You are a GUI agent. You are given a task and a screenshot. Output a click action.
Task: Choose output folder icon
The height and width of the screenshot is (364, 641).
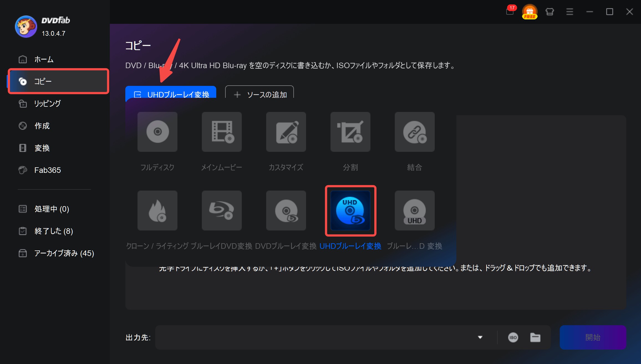tap(535, 337)
